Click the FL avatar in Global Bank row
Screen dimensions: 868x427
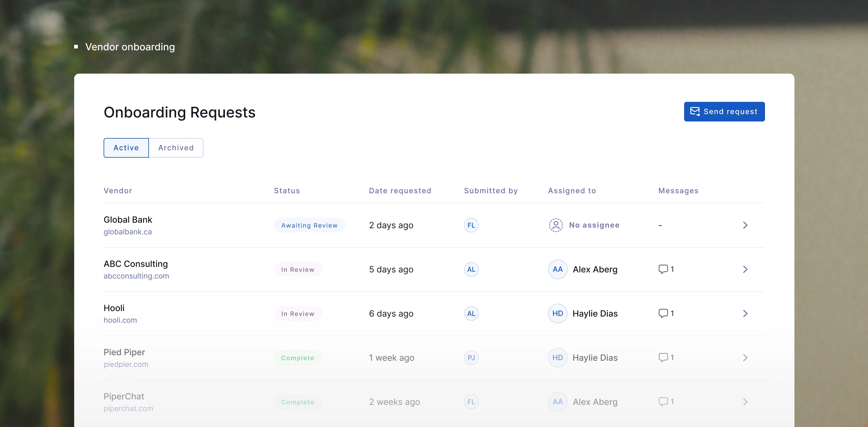(471, 225)
